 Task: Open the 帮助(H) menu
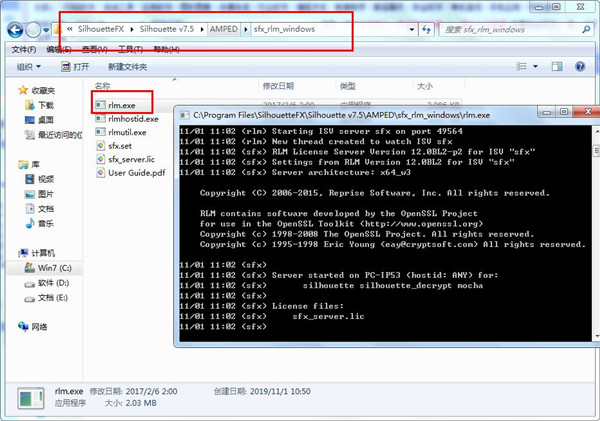pos(166,49)
